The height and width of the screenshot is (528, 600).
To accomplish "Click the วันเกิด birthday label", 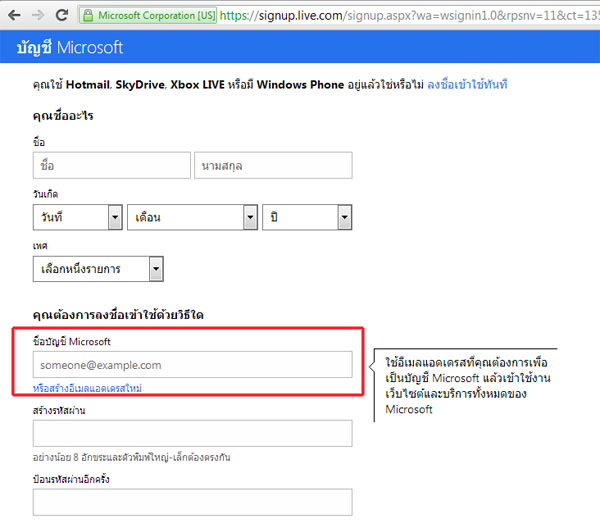I will pyautogui.click(x=45, y=194).
